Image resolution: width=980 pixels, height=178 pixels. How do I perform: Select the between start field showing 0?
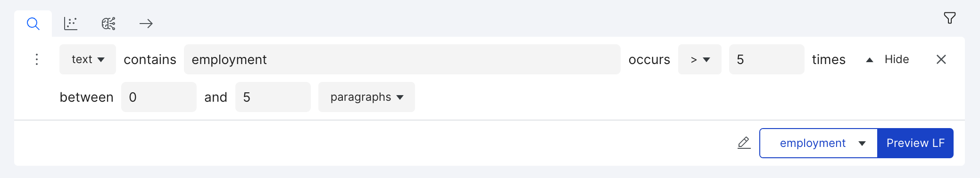click(159, 97)
